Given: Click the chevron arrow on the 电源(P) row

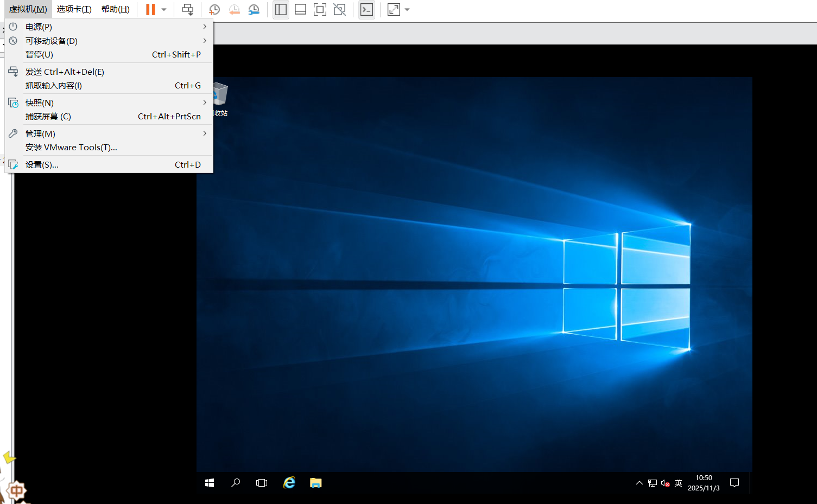Looking at the screenshot, I should tap(205, 27).
